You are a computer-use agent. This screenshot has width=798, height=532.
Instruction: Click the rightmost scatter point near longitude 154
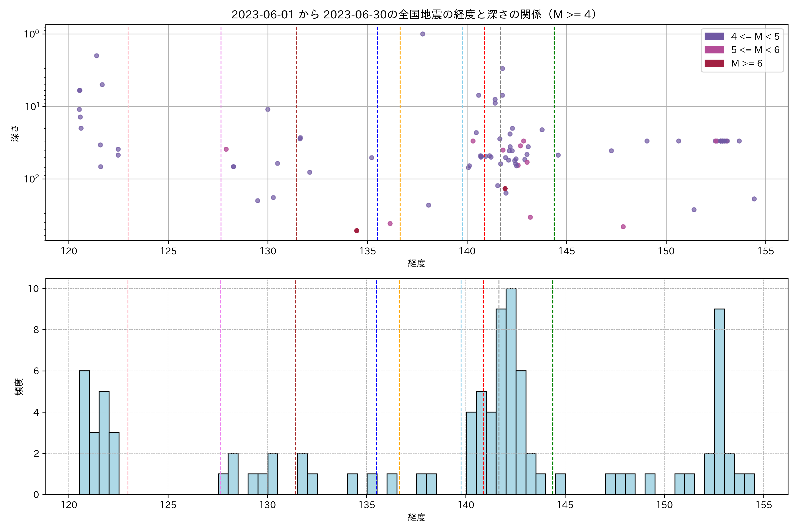tap(754, 199)
